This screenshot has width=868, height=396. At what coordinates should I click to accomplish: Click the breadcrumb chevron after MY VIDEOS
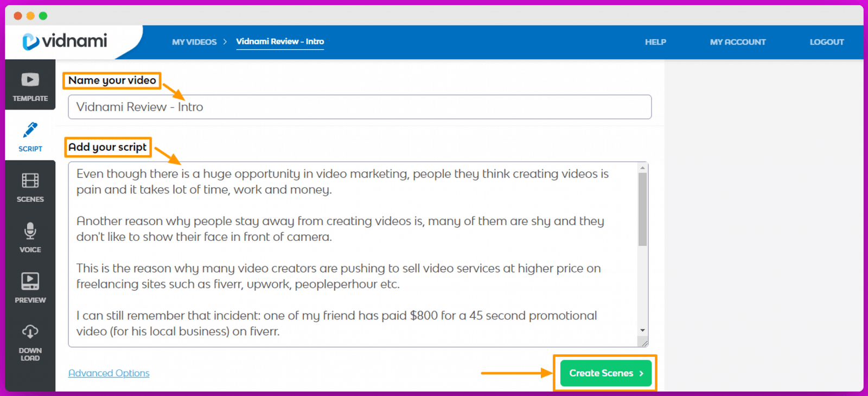point(225,42)
